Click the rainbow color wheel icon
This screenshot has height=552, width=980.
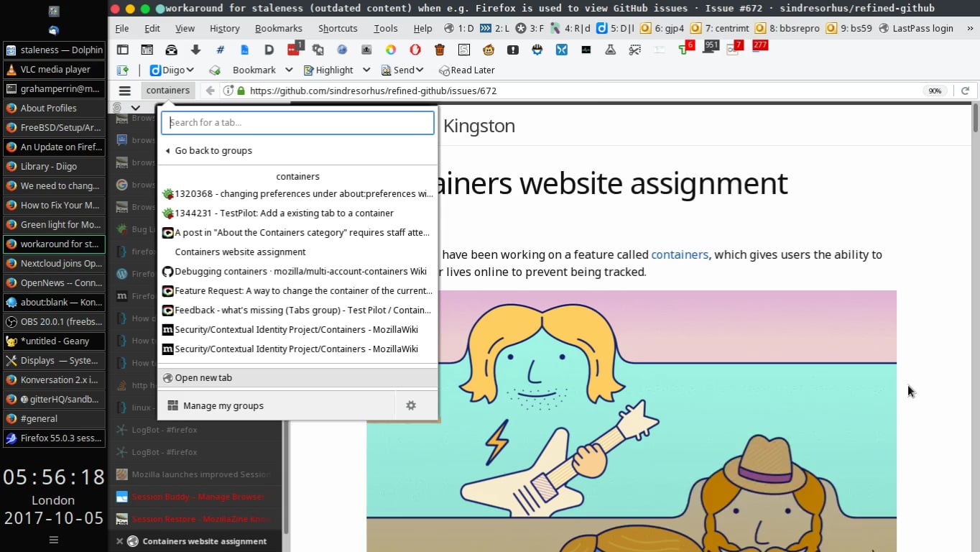click(x=391, y=50)
